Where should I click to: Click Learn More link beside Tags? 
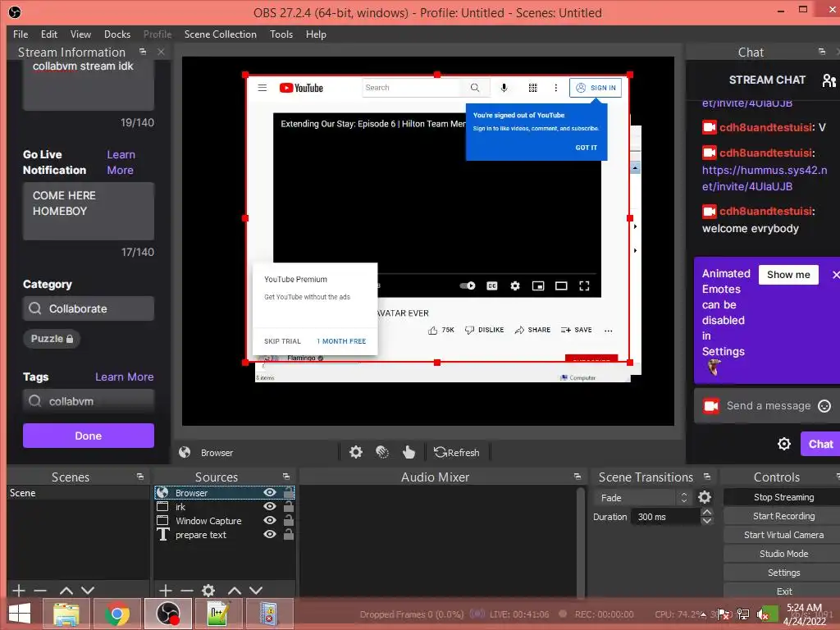[125, 377]
